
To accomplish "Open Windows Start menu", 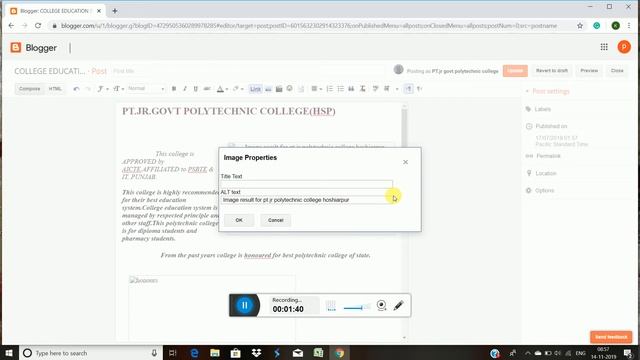I will [9, 353].
